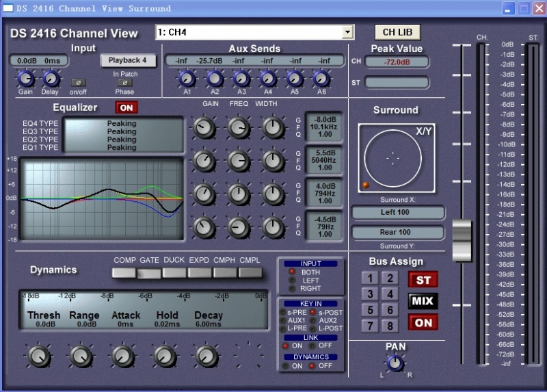Click the dynamics Range knob
Image resolution: width=547 pixels, height=392 pixels.
[81, 356]
